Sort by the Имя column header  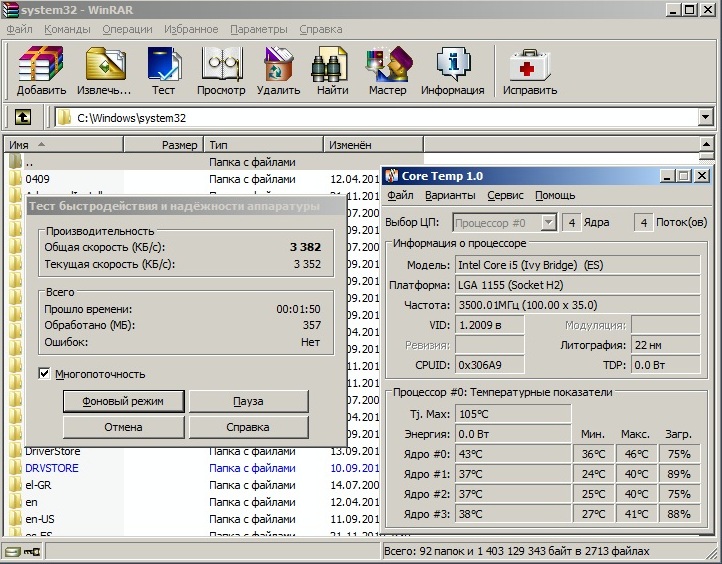point(64,145)
